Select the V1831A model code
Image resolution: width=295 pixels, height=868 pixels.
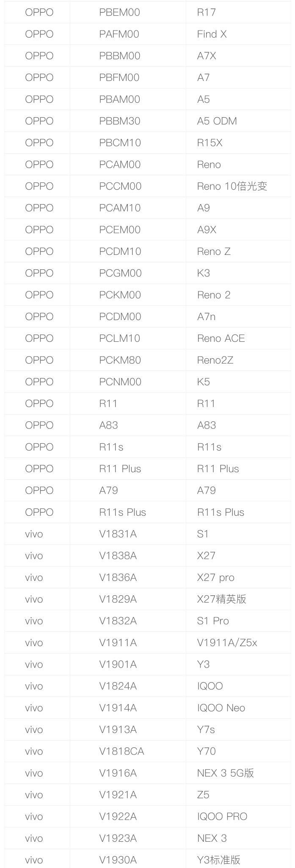click(118, 534)
